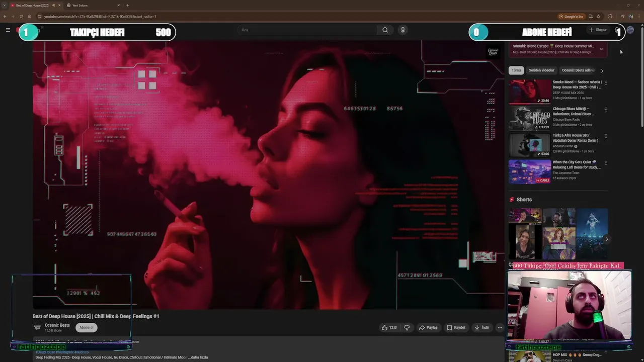Click Smoke Mood video title

click(x=577, y=84)
